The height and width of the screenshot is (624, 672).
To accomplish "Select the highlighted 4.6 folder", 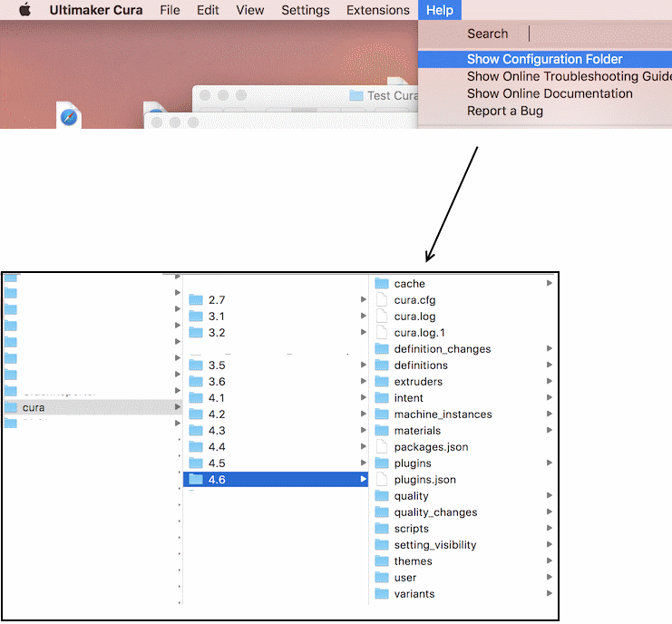I will pos(276,479).
